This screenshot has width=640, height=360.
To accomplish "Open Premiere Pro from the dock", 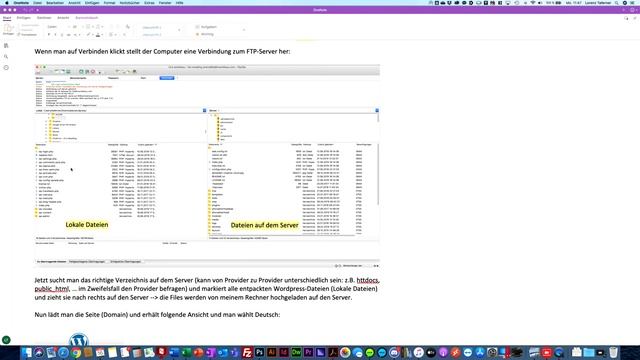I will 308,352.
